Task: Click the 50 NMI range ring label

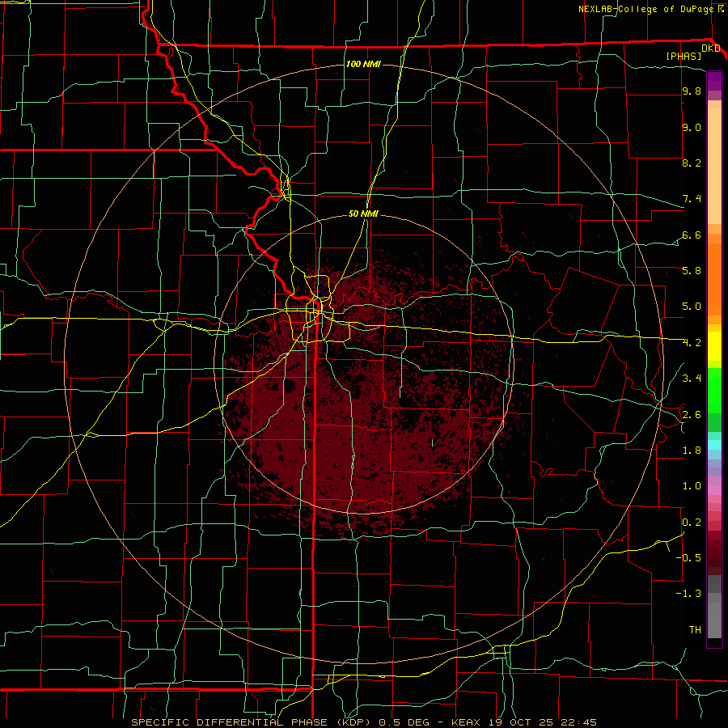Action: click(363, 214)
